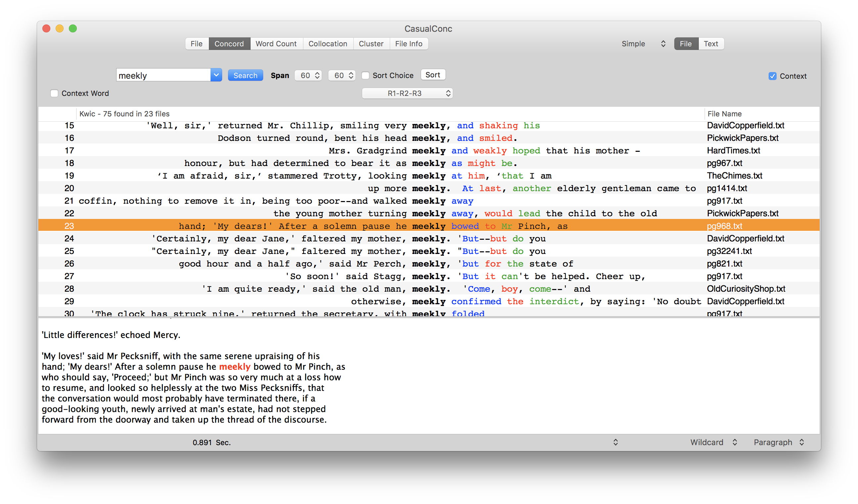Select row 24 'faltered my mother' DavidCopperfield.txt

click(x=429, y=239)
